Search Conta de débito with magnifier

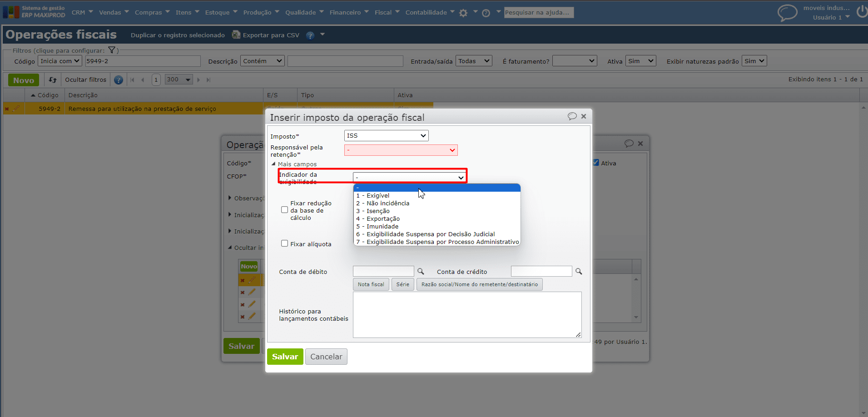point(421,271)
